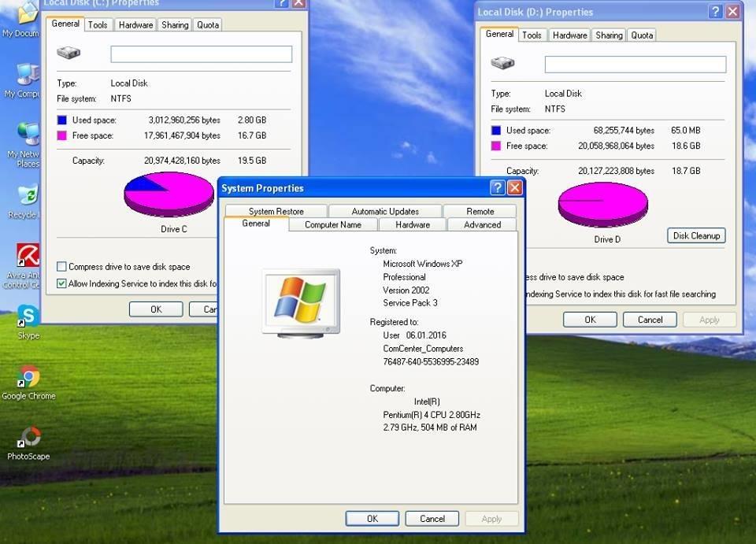
Task: Open Advanced tab in System Properties
Action: click(482, 224)
